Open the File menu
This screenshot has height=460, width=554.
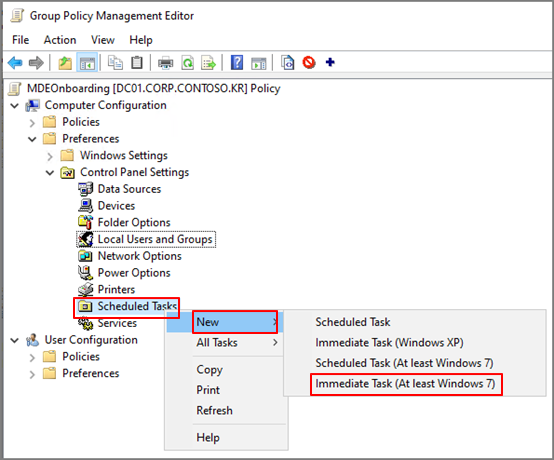20,40
